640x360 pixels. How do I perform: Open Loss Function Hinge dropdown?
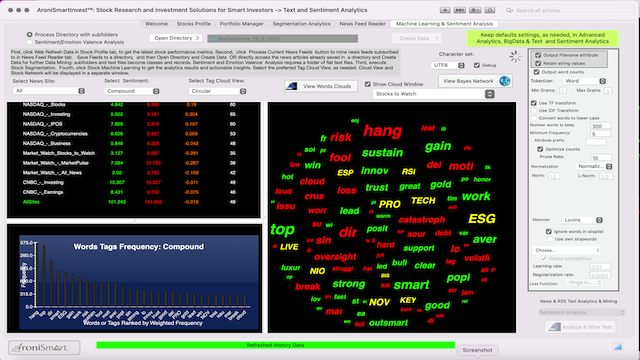click(584, 283)
